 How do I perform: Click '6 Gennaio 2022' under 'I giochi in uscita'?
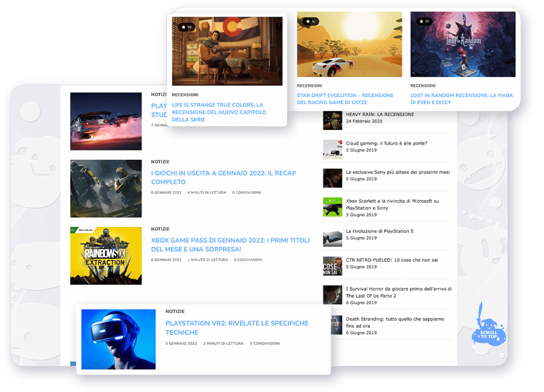tap(166, 192)
